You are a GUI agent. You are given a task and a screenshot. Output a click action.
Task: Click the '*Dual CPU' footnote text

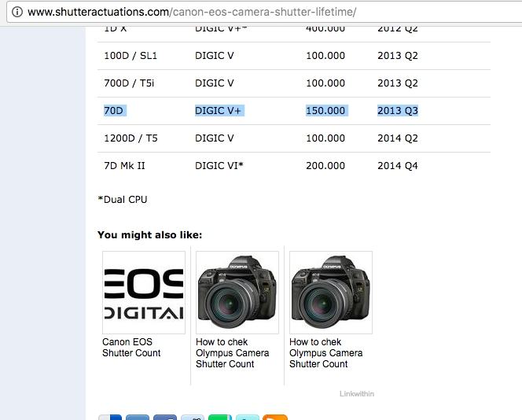[x=123, y=200]
